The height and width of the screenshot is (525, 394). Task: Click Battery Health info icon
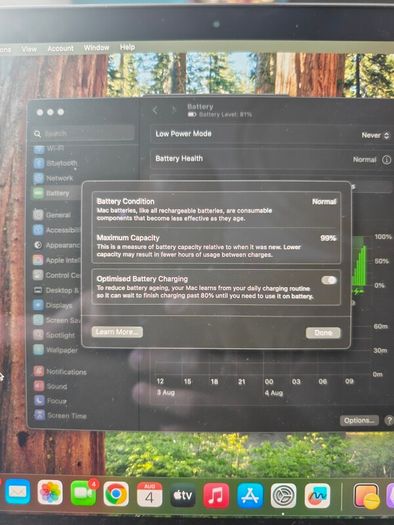click(386, 160)
